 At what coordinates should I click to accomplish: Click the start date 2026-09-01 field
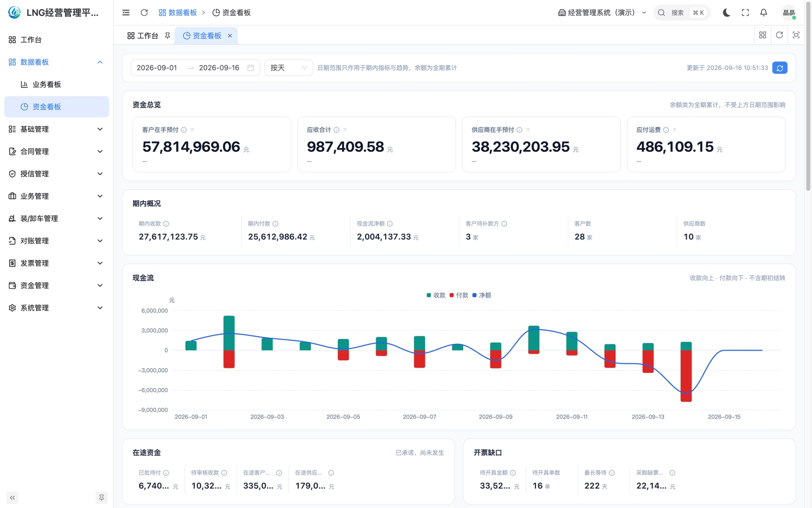pyautogui.click(x=157, y=68)
